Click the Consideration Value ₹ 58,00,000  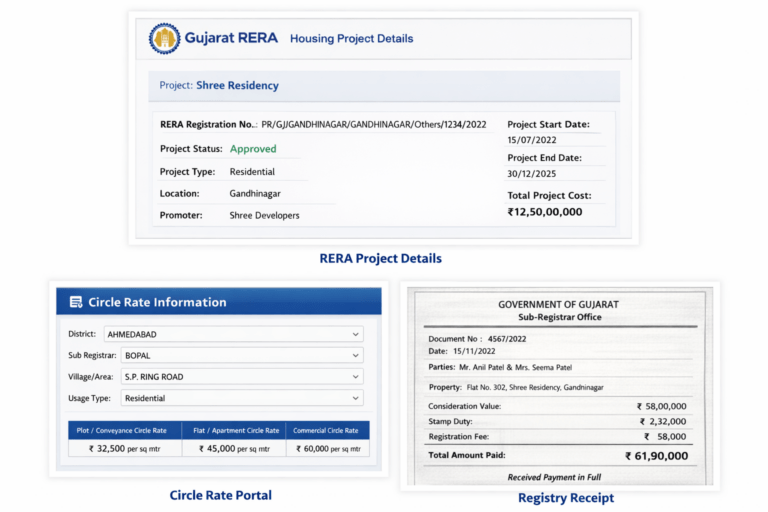pyautogui.click(x=662, y=406)
